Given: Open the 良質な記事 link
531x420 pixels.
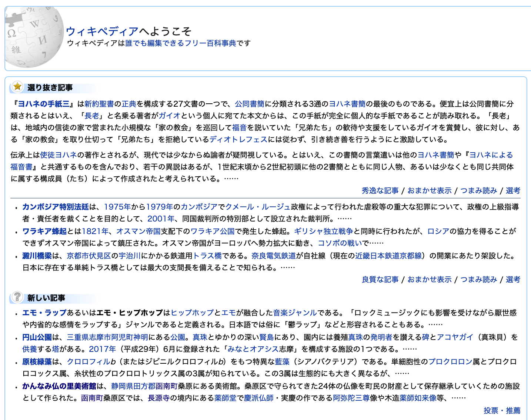Looking at the screenshot, I should pyautogui.click(x=380, y=280).
